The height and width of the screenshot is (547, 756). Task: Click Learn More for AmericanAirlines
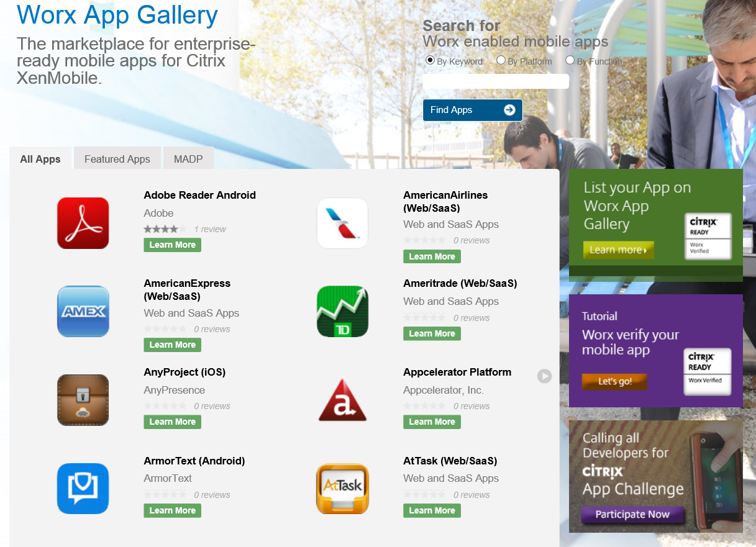point(432,256)
